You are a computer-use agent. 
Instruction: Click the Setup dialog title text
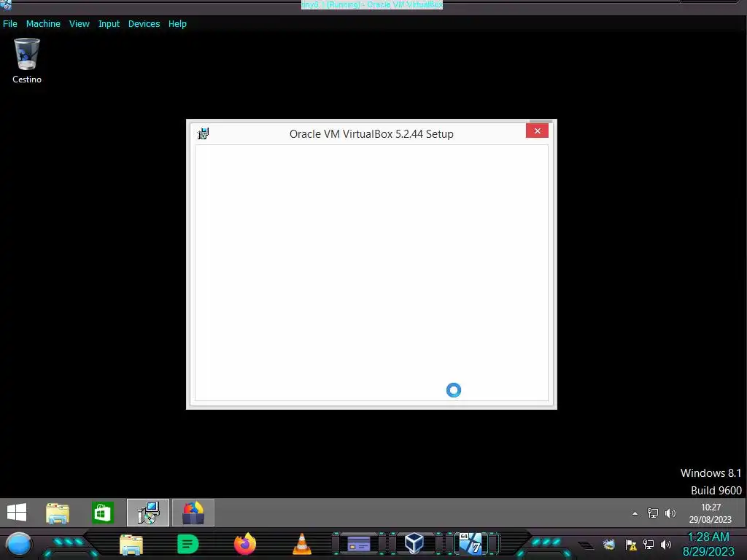pyautogui.click(x=371, y=134)
